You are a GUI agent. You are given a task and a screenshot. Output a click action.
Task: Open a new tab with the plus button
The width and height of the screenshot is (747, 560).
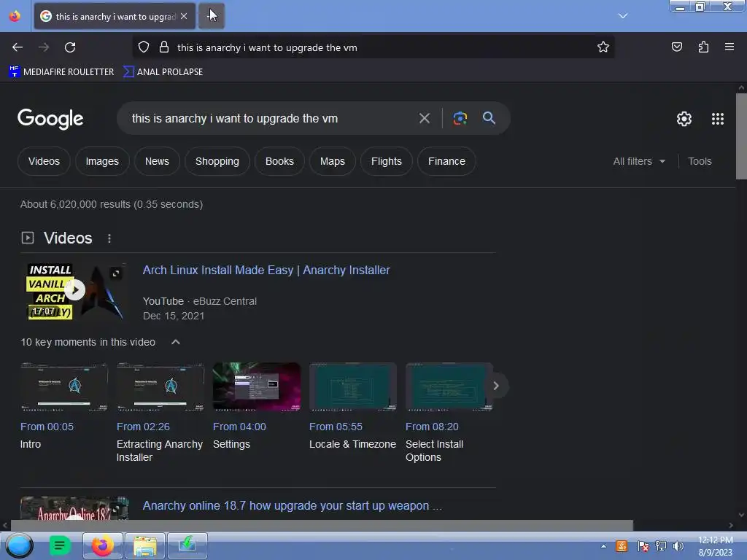tap(211, 16)
